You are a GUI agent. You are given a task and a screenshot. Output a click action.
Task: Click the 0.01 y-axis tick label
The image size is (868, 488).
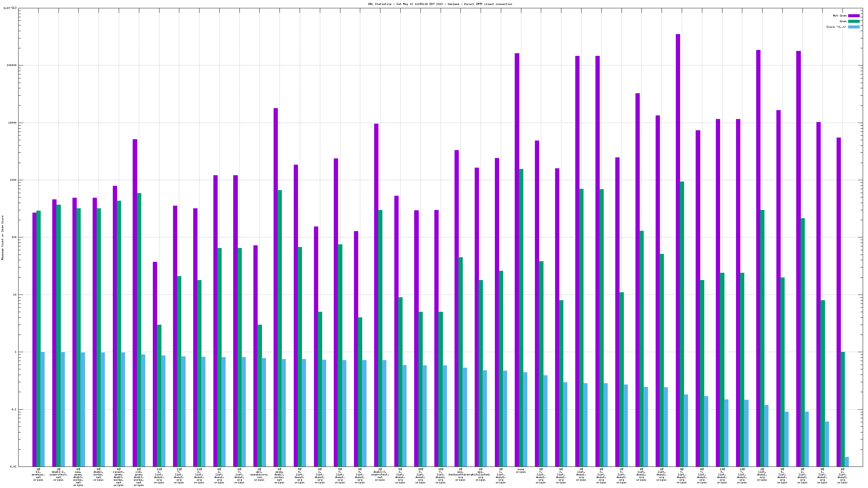pyautogui.click(x=13, y=467)
